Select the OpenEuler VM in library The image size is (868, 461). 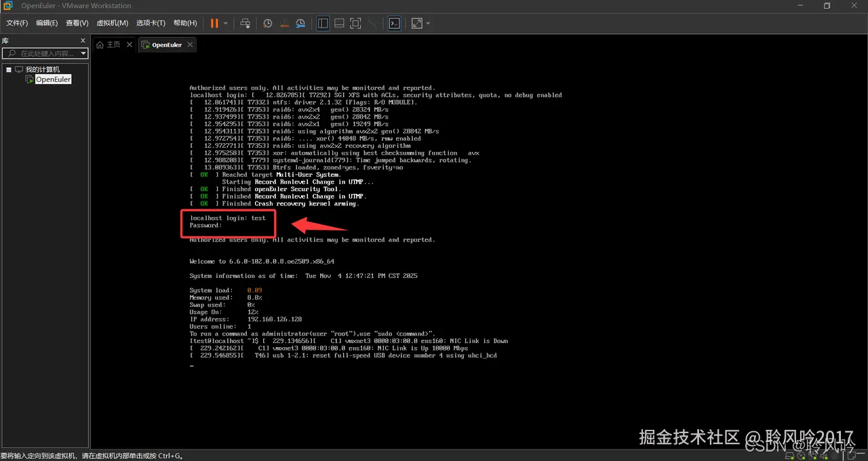coord(53,79)
